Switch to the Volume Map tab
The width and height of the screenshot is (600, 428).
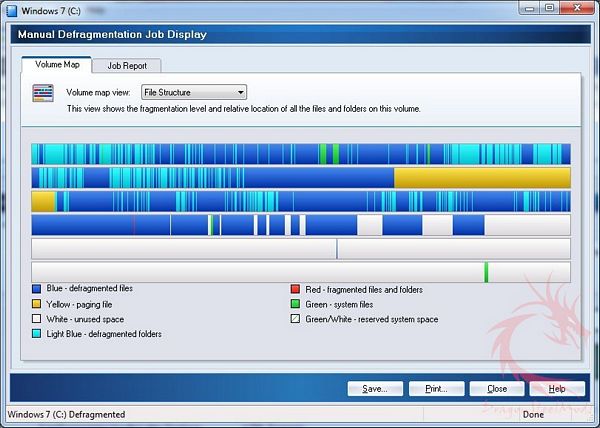(x=57, y=65)
